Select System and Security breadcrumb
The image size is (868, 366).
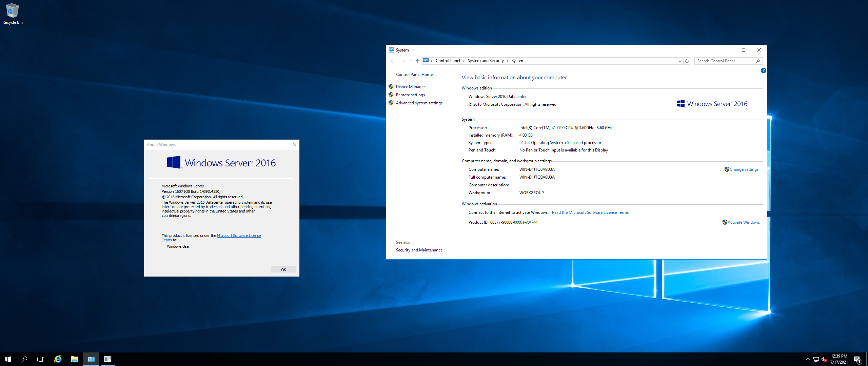(x=486, y=61)
